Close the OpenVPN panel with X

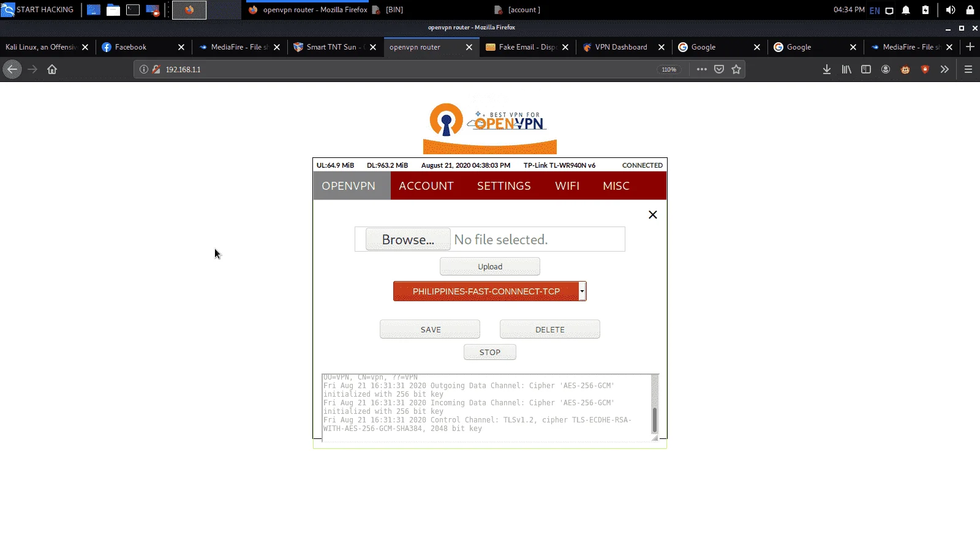(x=653, y=214)
